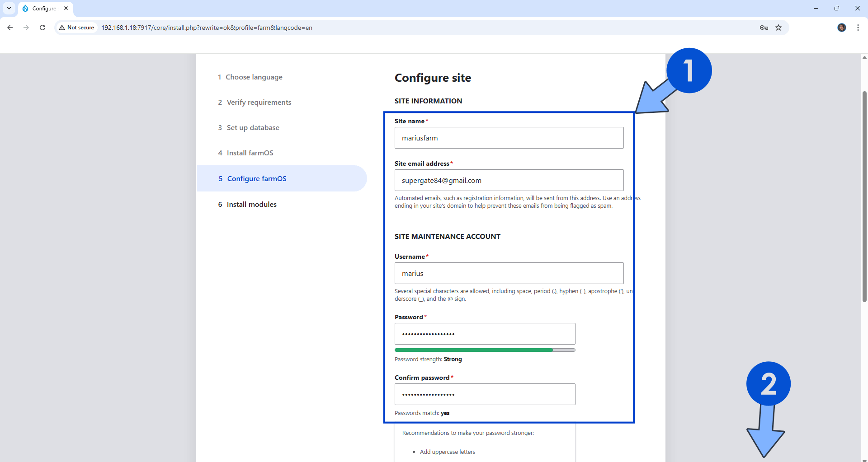Select the Configure browser tab

(x=45, y=8)
